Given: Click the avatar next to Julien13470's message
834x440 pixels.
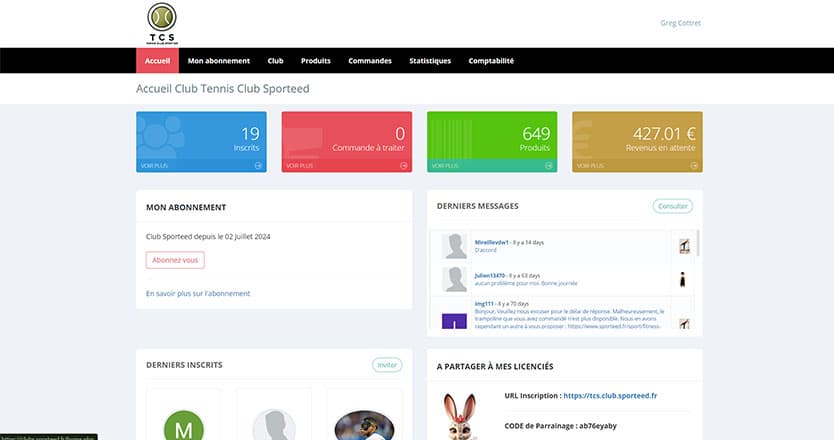Looking at the screenshot, I should [456, 279].
